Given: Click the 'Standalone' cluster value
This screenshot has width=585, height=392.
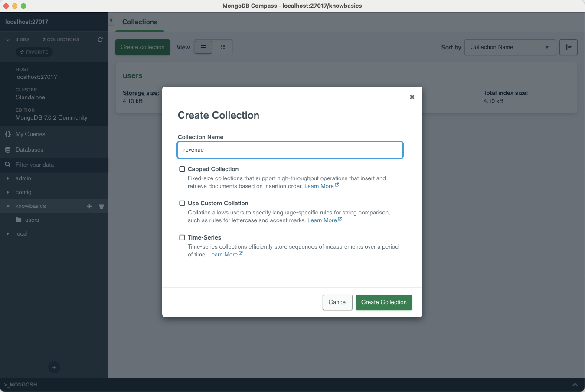Looking at the screenshot, I should 30,97.
